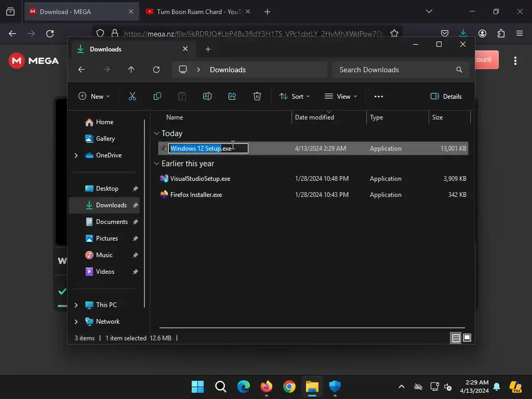The image size is (532, 399).
Task: Open the See more three-dots menu in Explorer
Action: click(379, 96)
